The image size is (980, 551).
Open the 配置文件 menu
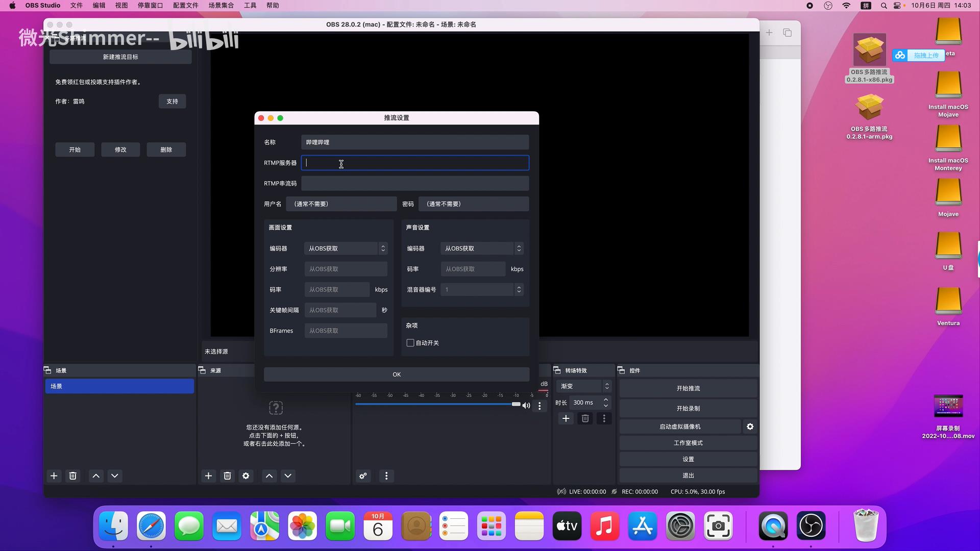(185, 6)
